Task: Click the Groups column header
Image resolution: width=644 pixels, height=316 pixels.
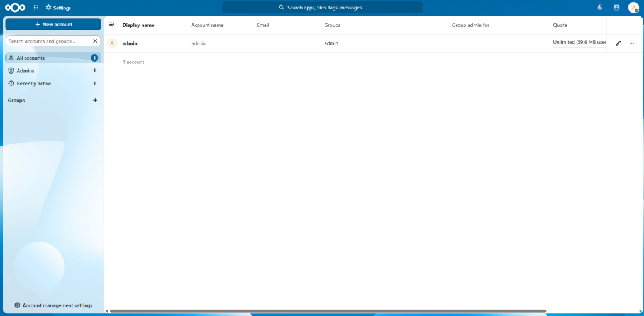Action: point(332,25)
